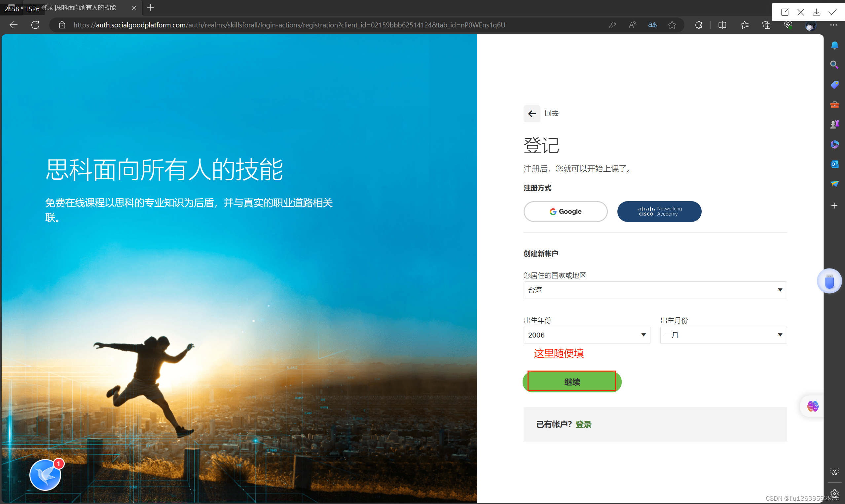Open the birth year dropdown showing 2006
The height and width of the screenshot is (504, 845).
point(587,335)
